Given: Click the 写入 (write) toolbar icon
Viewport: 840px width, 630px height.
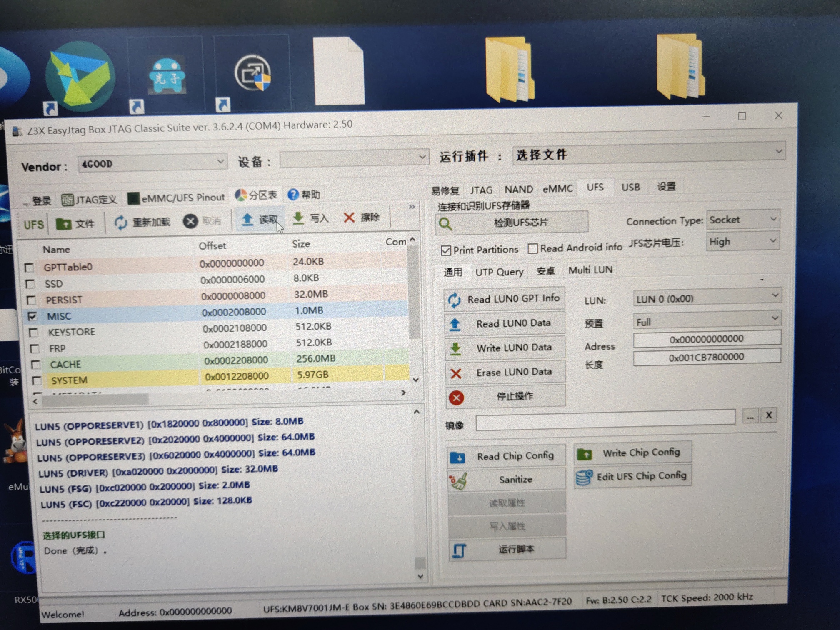Looking at the screenshot, I should pyautogui.click(x=298, y=218).
